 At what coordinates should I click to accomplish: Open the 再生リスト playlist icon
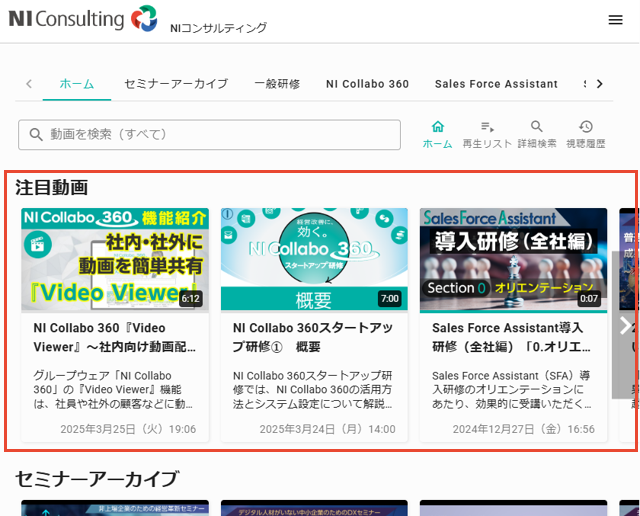(x=487, y=127)
